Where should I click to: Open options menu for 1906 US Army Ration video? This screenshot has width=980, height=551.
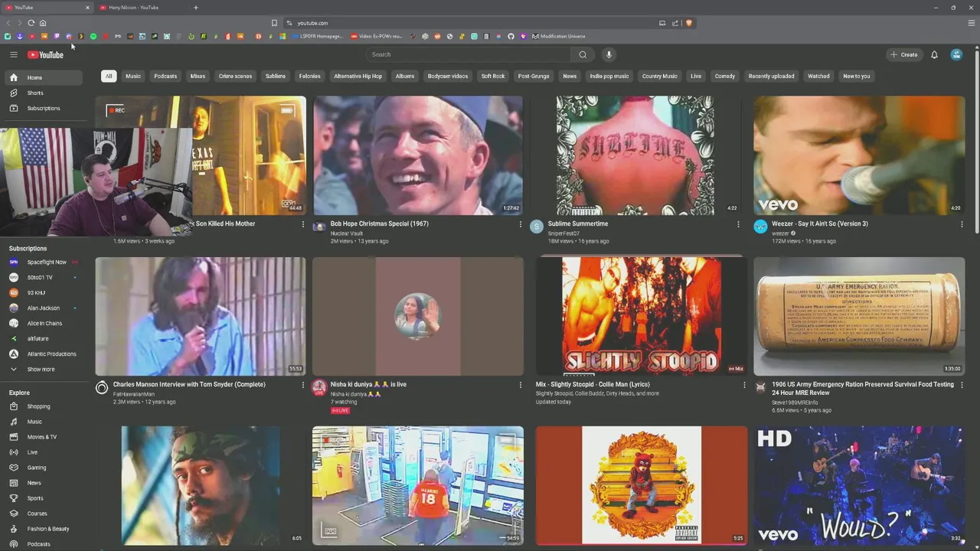962,385
